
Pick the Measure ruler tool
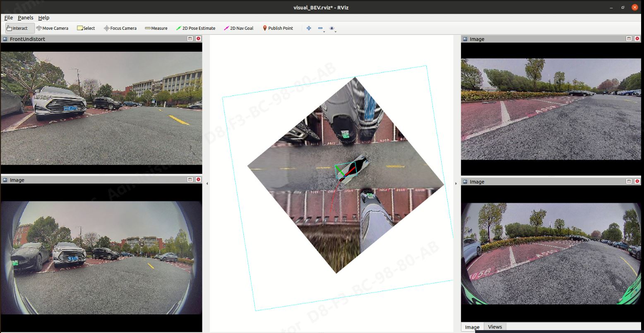[x=156, y=28]
